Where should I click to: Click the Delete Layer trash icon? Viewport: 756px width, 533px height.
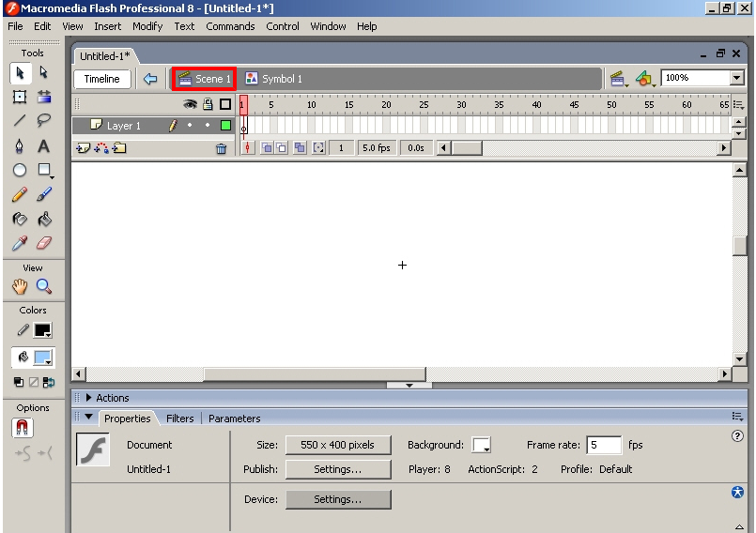(x=222, y=149)
